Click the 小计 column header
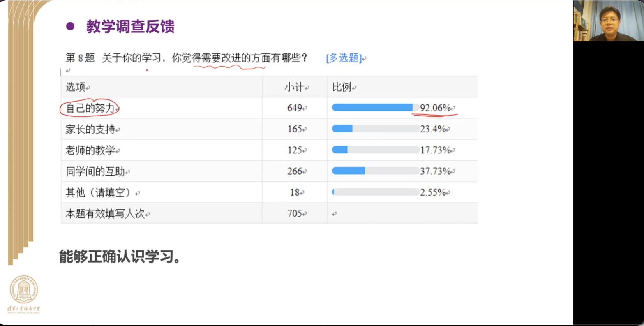The height and width of the screenshot is (326, 644). coord(294,87)
